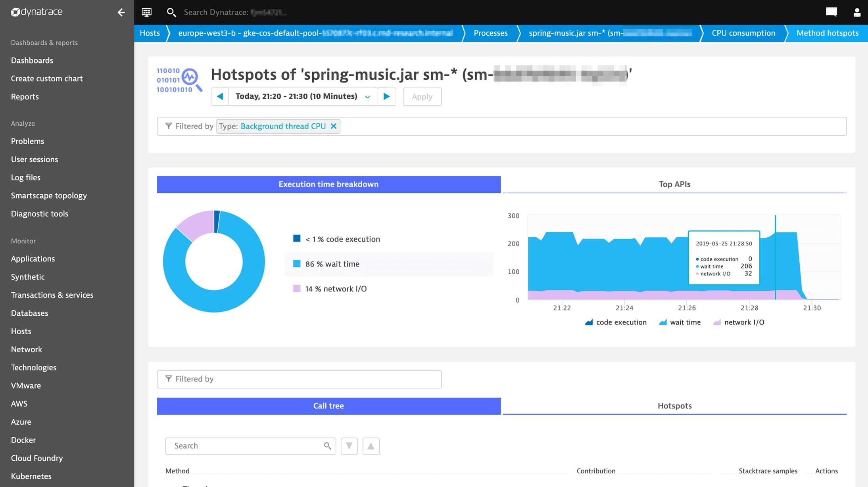Click the Dynatrace logo
868x487 pixels.
coord(36,12)
